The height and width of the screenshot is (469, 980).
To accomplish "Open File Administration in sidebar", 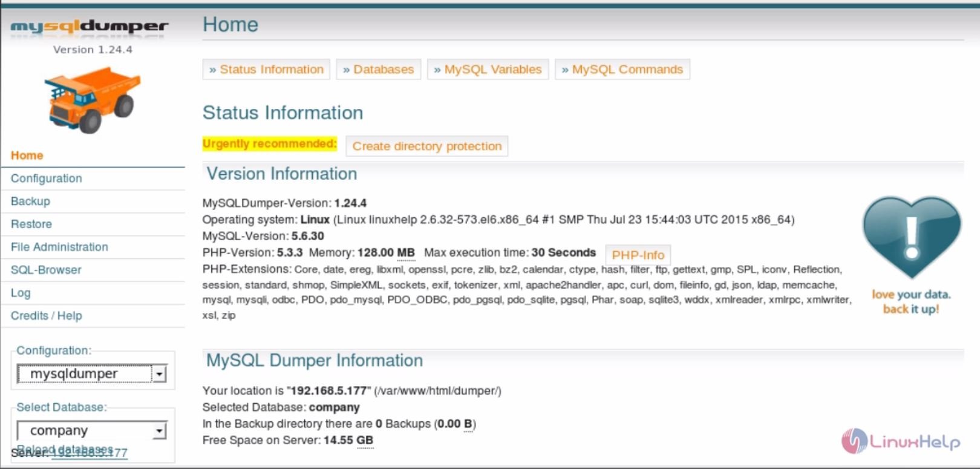I will [x=59, y=247].
